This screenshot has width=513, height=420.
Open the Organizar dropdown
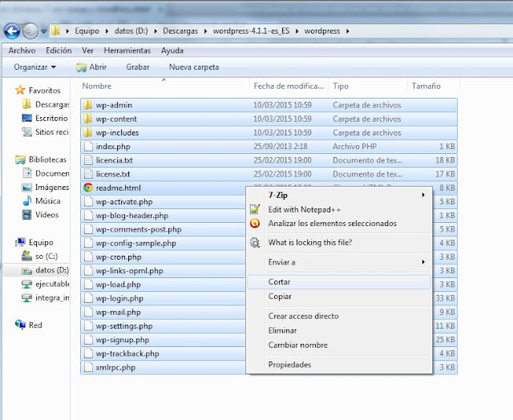[x=34, y=67]
